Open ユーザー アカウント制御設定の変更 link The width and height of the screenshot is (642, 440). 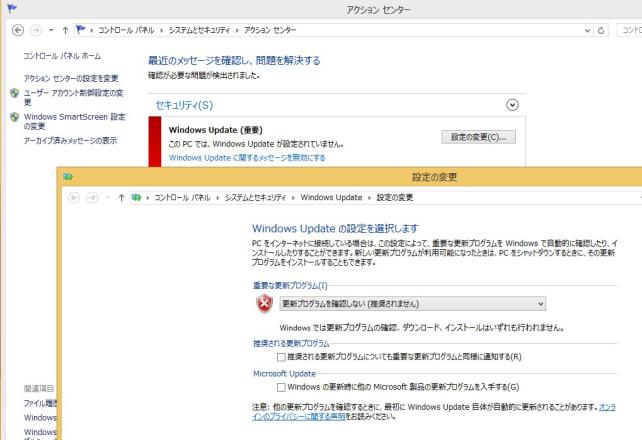pyautogui.click(x=73, y=97)
